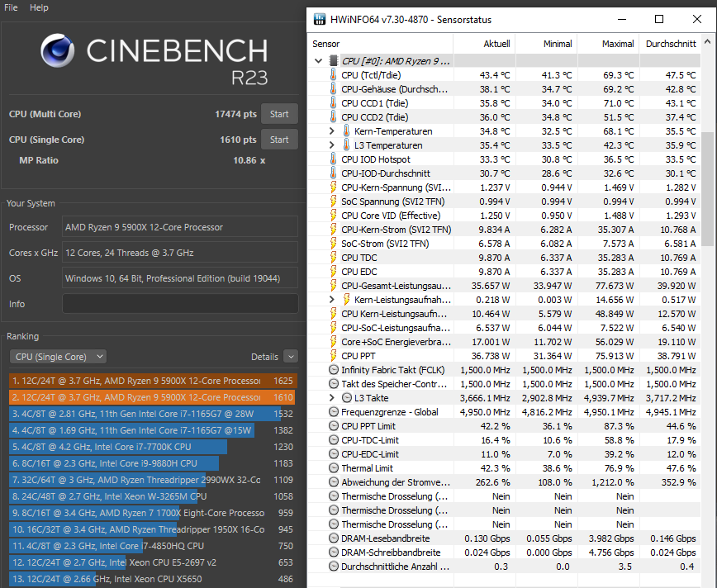The image size is (717, 588).
Task: Click the Info input field in Your System
Action: pos(180,304)
